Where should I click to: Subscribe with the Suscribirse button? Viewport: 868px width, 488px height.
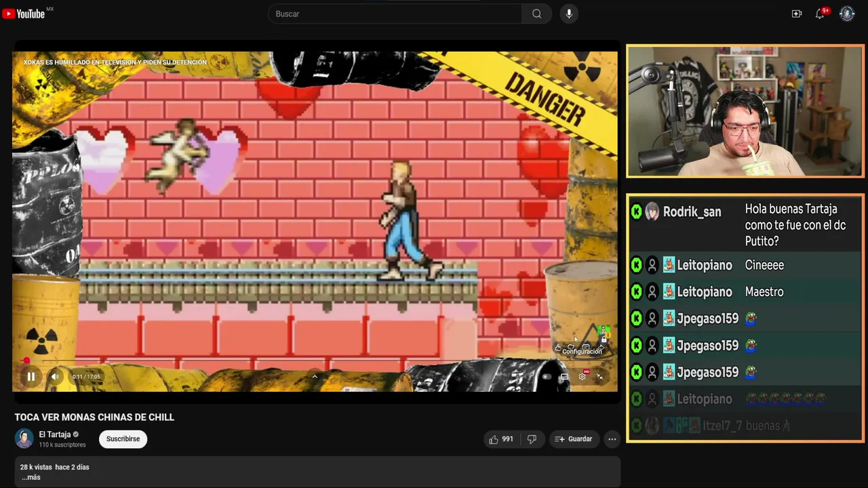click(x=123, y=439)
